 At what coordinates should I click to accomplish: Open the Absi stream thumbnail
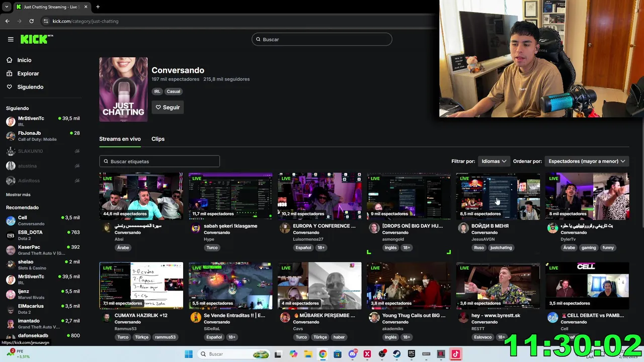(x=141, y=196)
